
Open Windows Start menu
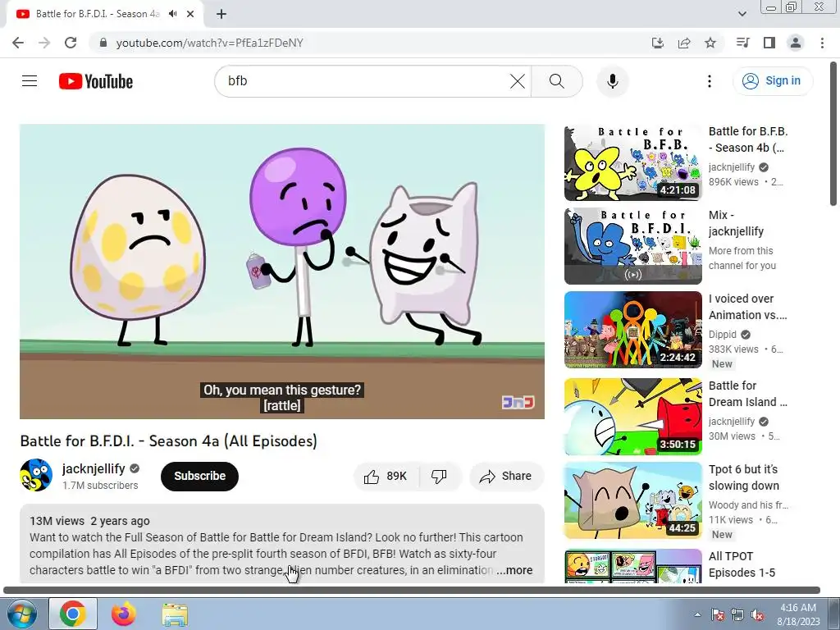[21, 614]
